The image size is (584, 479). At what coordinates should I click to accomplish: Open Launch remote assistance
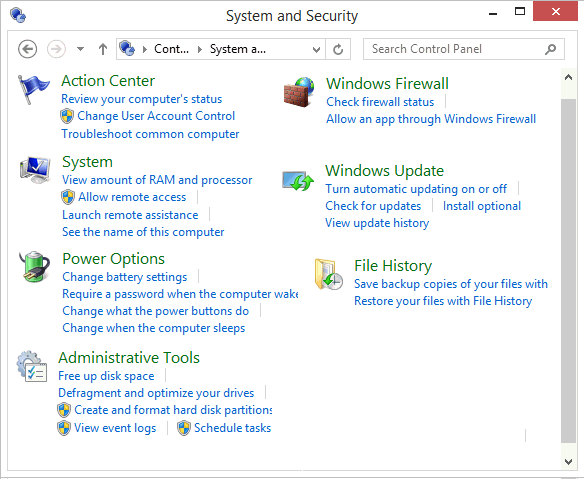[130, 215]
